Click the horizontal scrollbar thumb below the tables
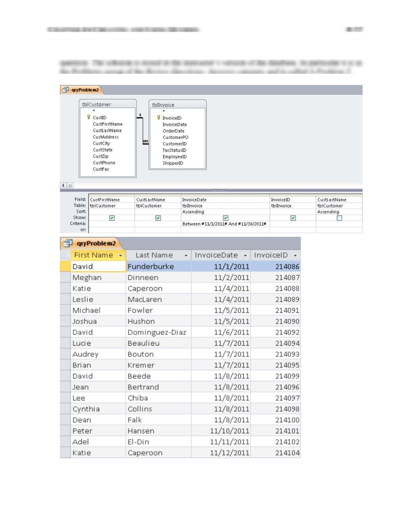Screen dimensions: 411x532 point(70,186)
